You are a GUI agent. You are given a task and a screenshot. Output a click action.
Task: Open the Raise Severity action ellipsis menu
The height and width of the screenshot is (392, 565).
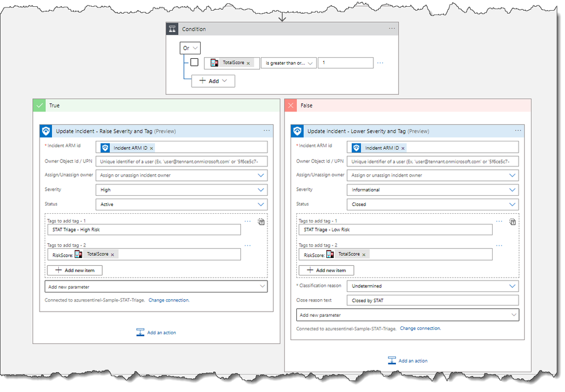266,131
